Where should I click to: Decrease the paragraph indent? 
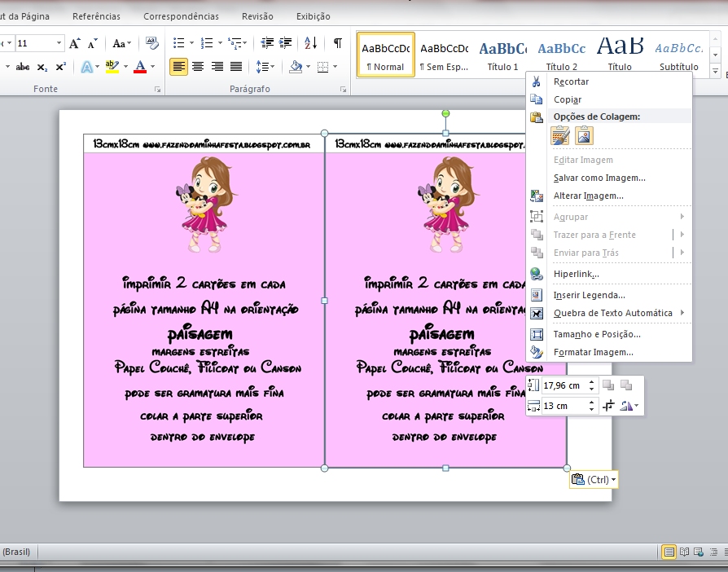267,43
